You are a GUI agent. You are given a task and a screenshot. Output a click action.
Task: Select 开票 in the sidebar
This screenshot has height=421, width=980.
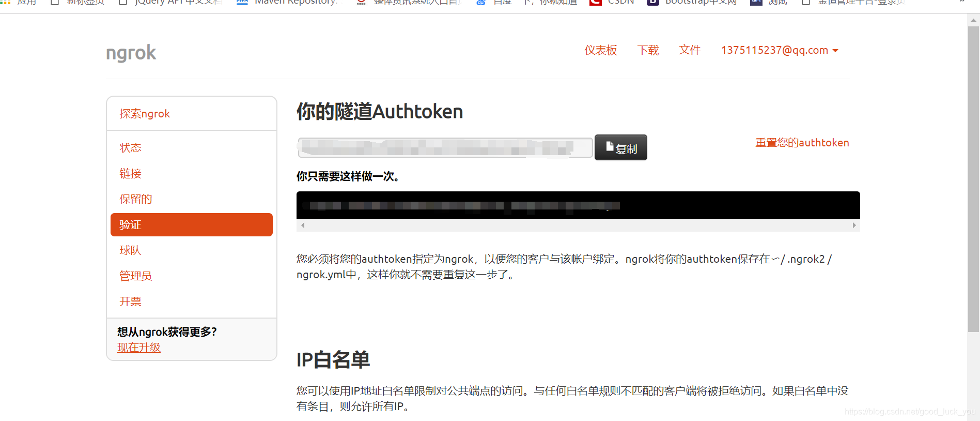130,302
